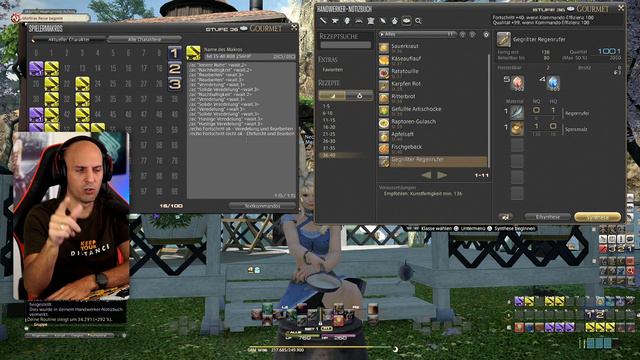Switch to Aktueller Charakter macro tab

pos(69,40)
